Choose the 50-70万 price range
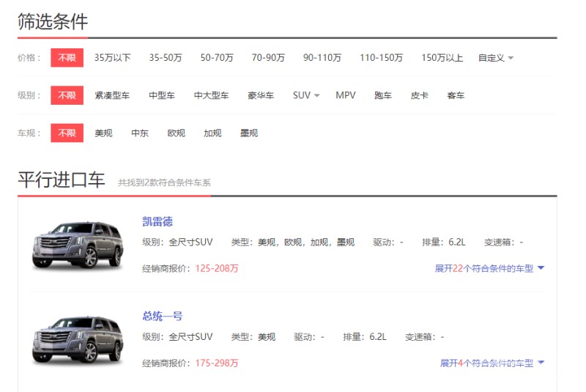Image resolution: width=586 pixels, height=392 pixels. 217,58
